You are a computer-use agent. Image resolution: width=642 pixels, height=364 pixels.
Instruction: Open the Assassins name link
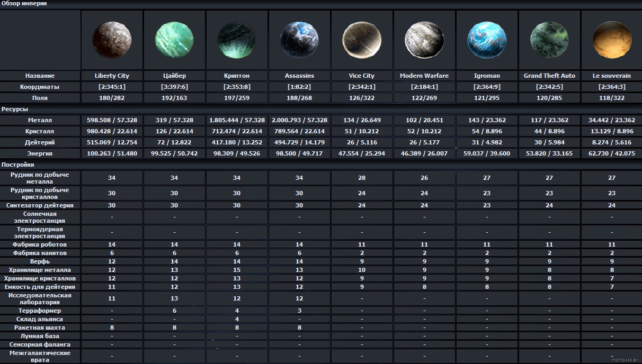pos(299,76)
